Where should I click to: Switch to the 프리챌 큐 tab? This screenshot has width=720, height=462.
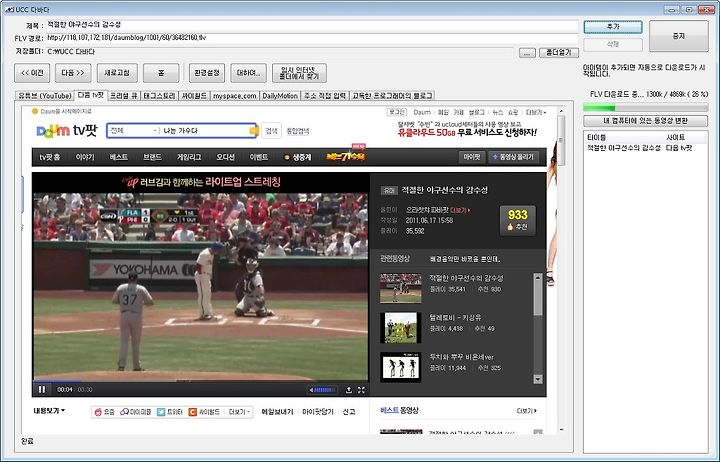(x=124, y=96)
